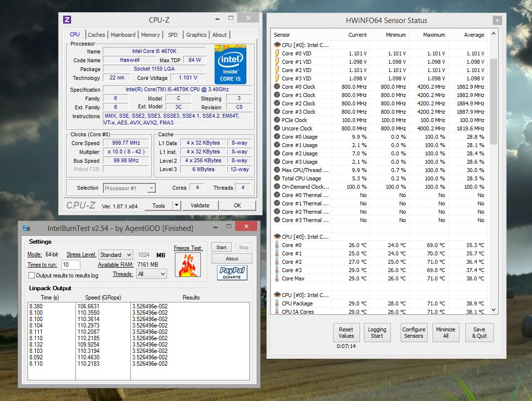Click the Validate button in CPU-Z

coord(200,205)
